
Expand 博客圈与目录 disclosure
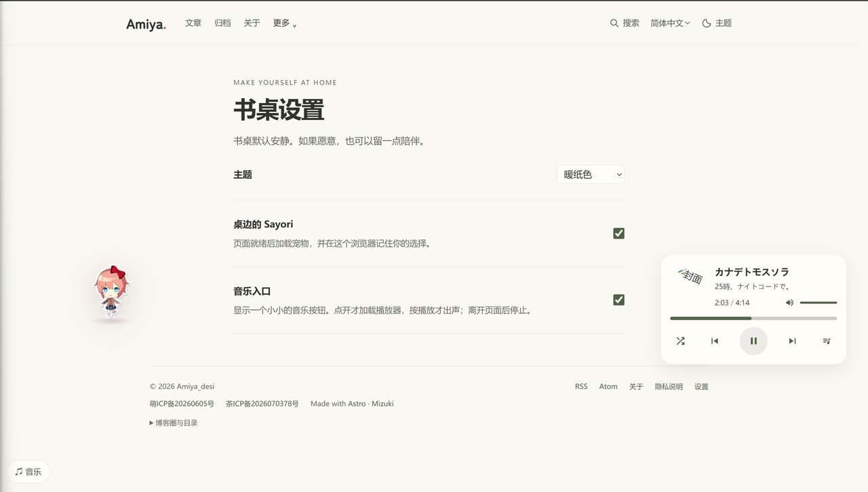coord(174,423)
